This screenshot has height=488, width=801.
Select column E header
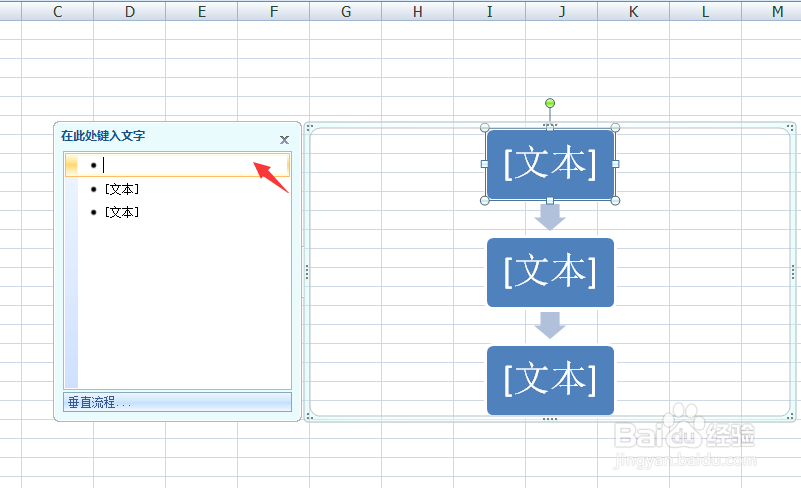(x=201, y=11)
